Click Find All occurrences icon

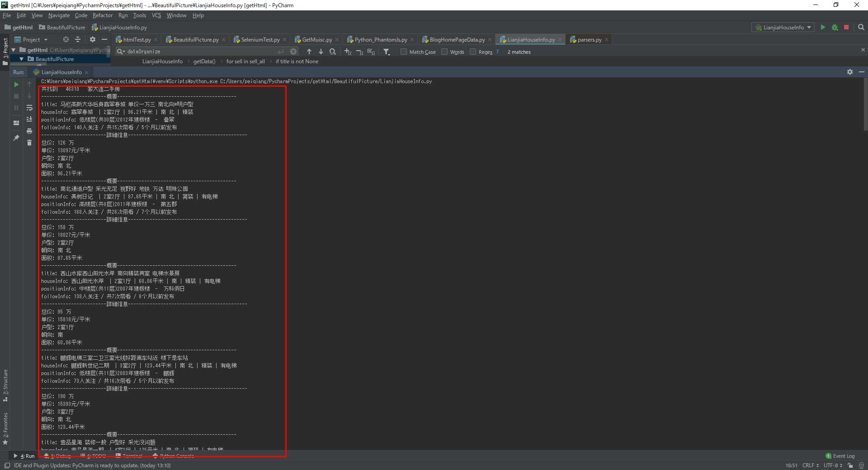[x=333, y=52]
